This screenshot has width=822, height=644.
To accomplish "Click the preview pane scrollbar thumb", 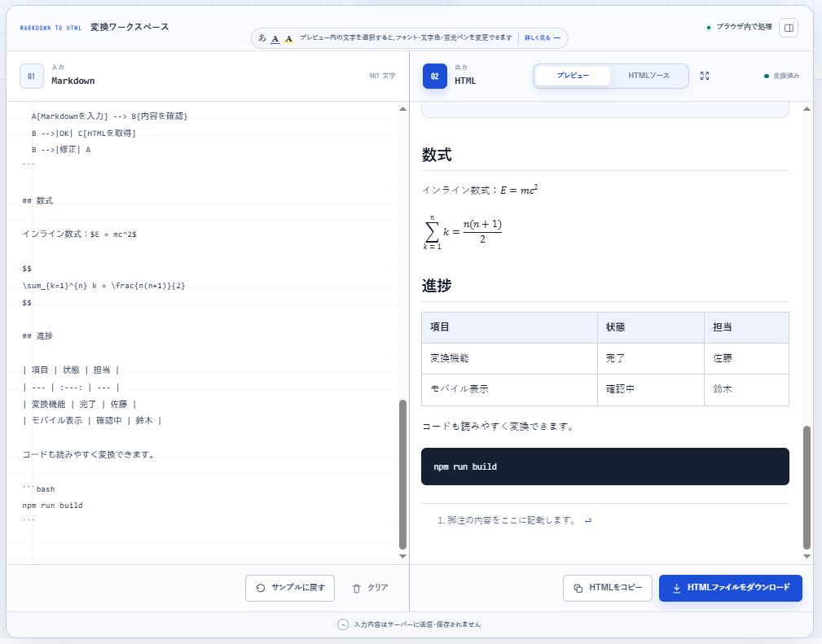I will [807, 488].
